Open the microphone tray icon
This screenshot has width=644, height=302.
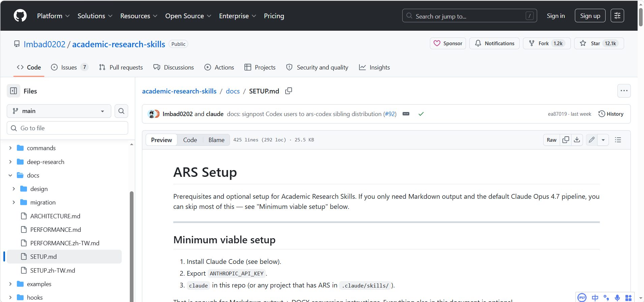pos(617,298)
